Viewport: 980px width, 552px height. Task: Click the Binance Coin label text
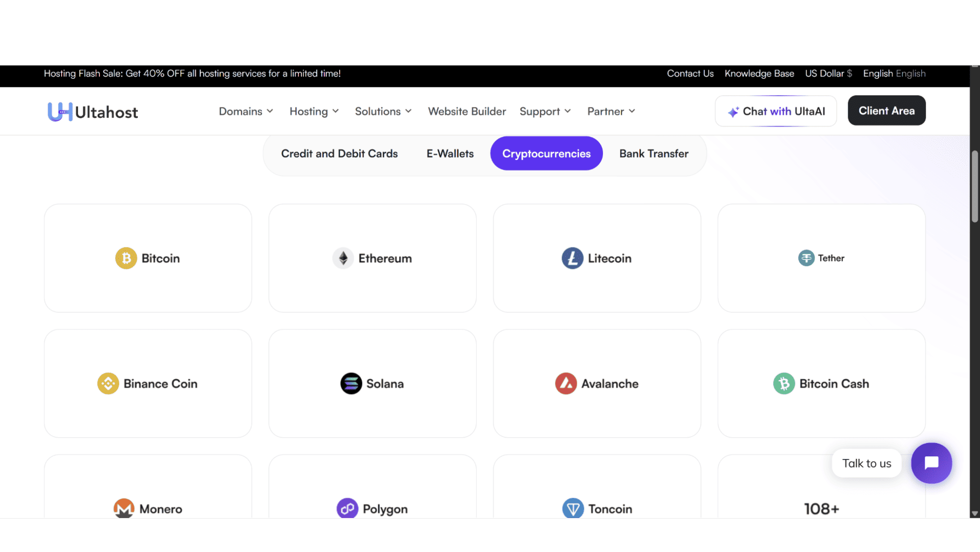(160, 384)
